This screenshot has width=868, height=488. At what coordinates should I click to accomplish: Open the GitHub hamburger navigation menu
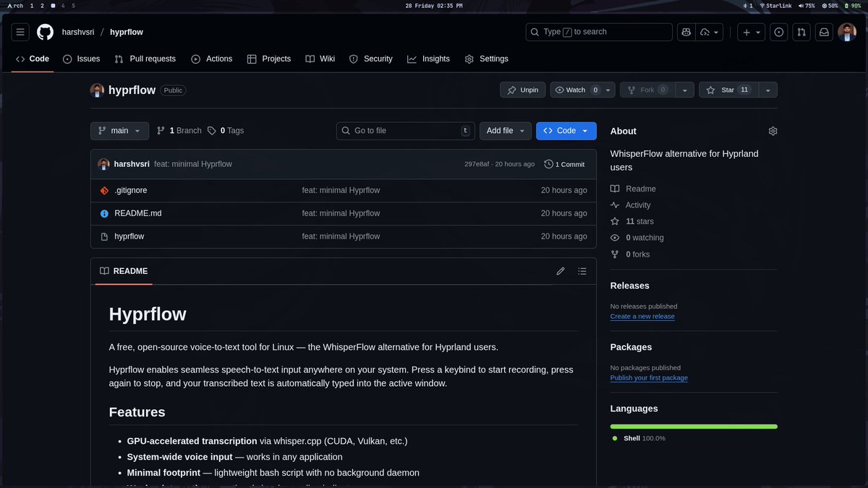(20, 32)
